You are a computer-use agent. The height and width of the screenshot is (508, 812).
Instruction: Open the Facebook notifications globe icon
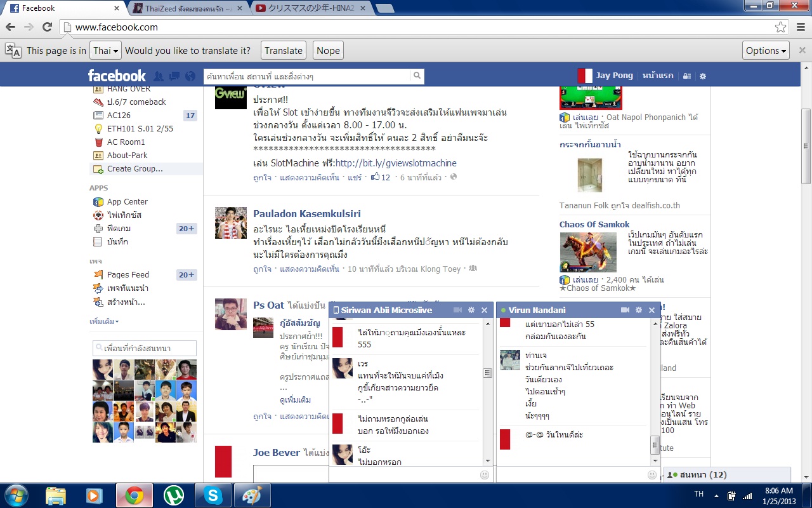(190, 76)
